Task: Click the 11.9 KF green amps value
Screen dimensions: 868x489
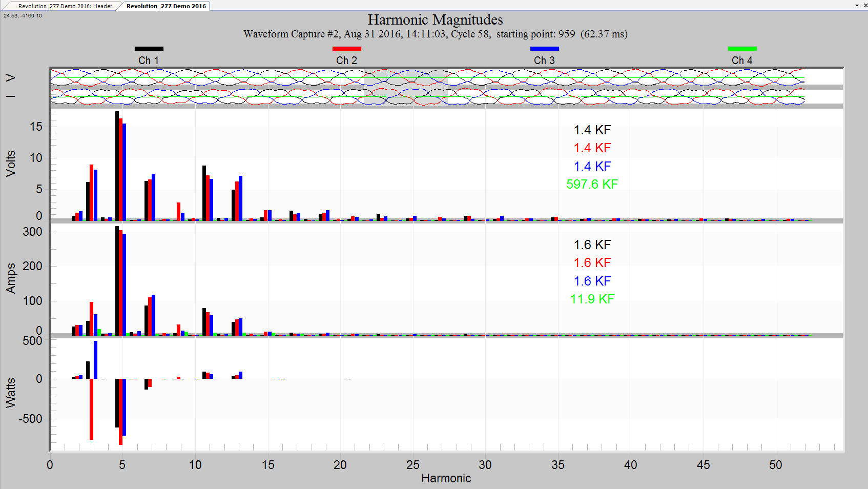Action: point(592,298)
